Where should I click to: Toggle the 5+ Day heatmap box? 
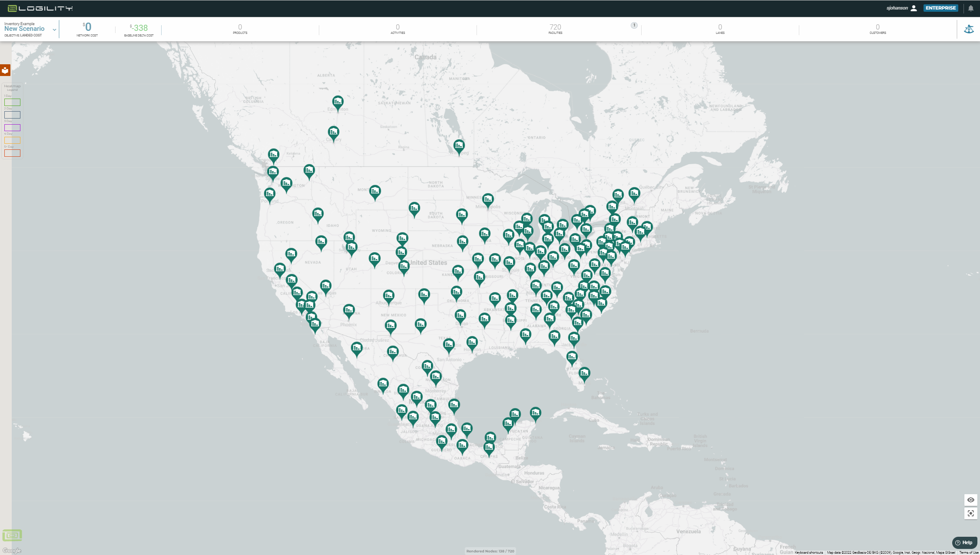coord(12,153)
